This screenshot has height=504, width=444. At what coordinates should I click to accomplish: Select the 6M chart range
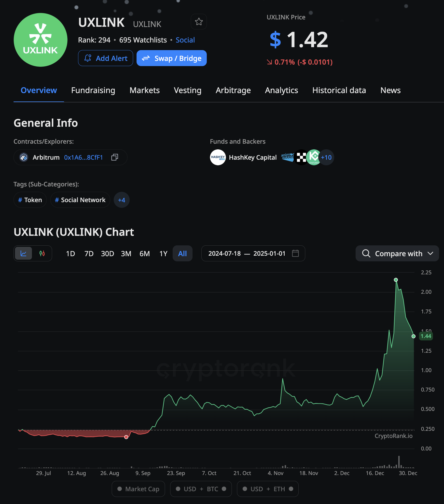pos(145,253)
